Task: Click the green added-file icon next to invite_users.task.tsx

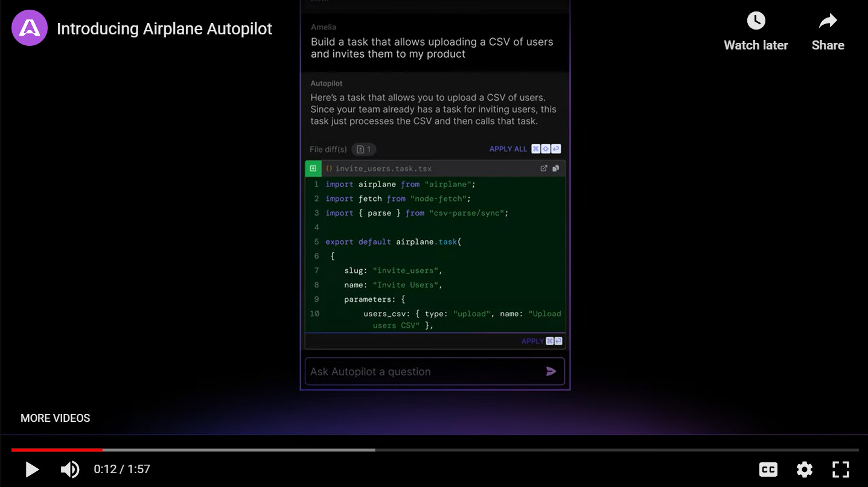Action: (313, 168)
